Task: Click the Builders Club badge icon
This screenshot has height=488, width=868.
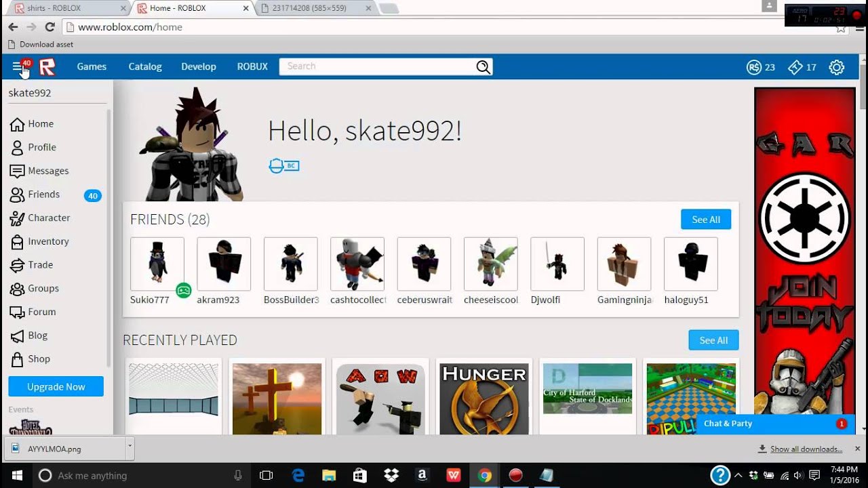Action: (x=284, y=165)
